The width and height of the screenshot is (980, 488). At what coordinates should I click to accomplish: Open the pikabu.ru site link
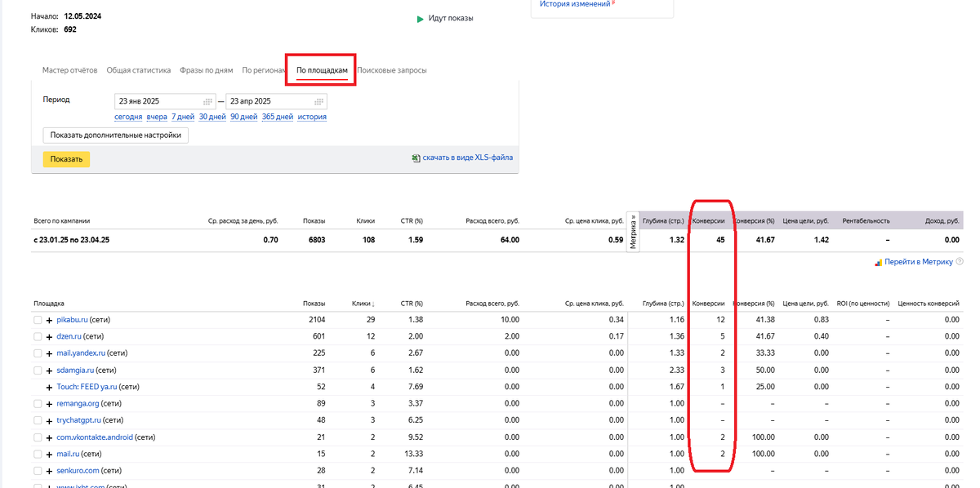(x=72, y=320)
